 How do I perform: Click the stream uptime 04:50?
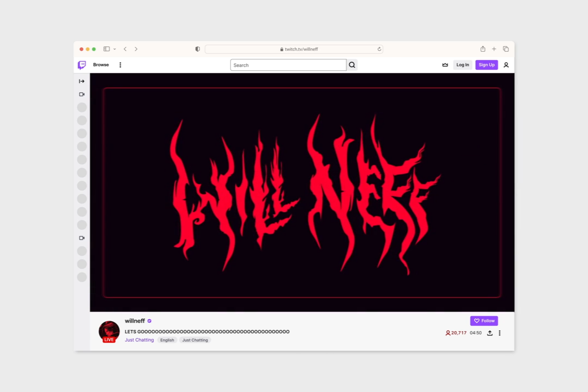(x=476, y=333)
